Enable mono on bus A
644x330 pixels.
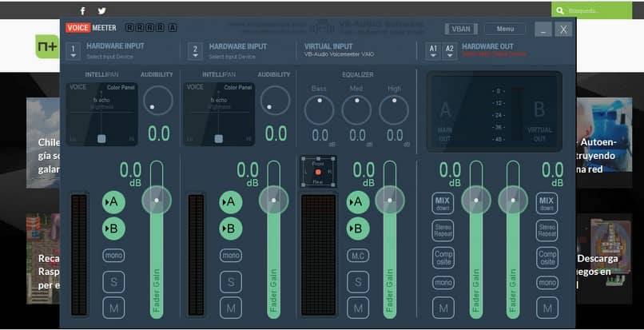point(443,283)
